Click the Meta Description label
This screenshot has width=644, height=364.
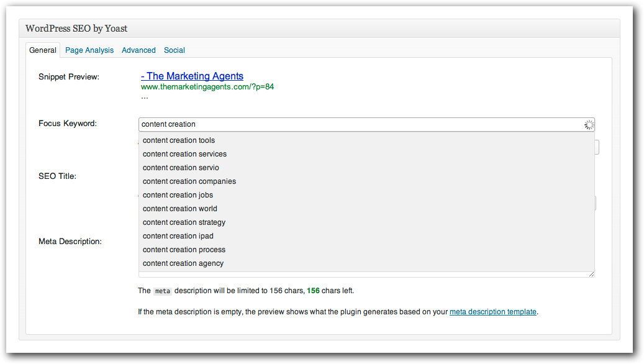[70, 242]
